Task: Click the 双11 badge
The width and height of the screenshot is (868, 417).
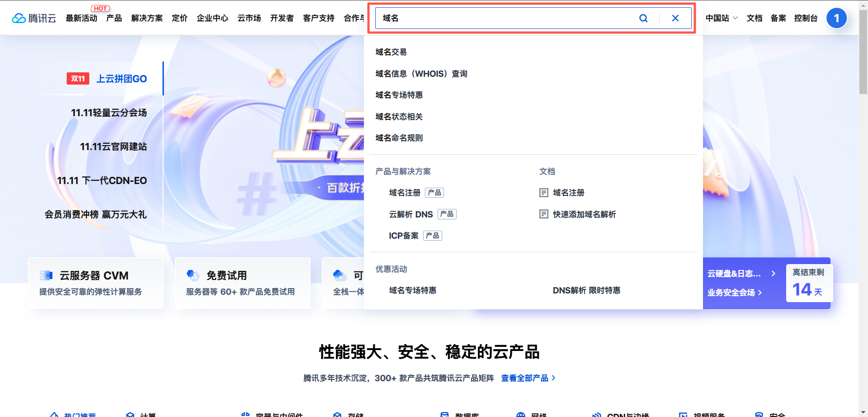Action: [x=78, y=79]
